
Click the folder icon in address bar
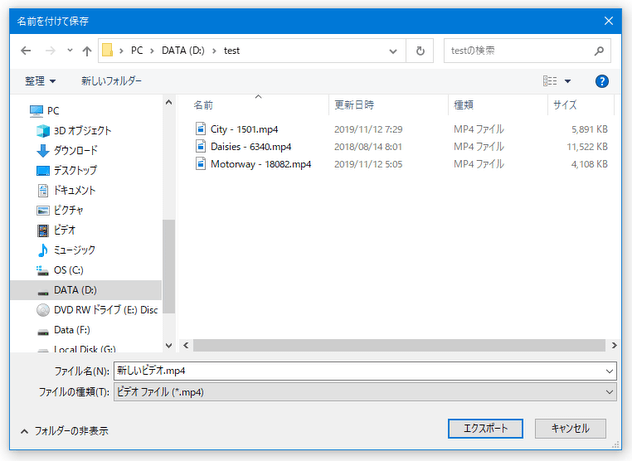tap(107, 50)
